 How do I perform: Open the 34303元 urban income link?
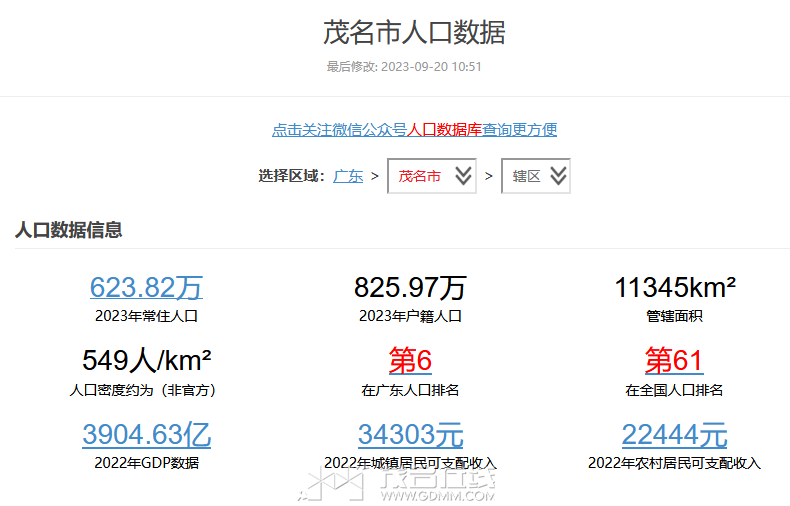[x=411, y=434]
